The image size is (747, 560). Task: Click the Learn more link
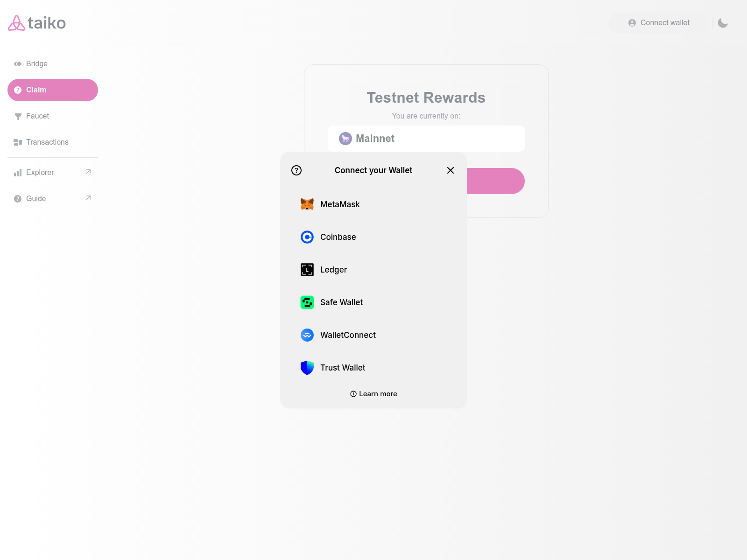[x=373, y=394]
